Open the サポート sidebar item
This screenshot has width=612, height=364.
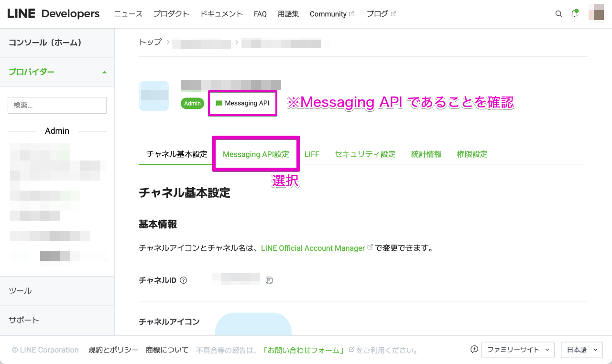click(57, 320)
